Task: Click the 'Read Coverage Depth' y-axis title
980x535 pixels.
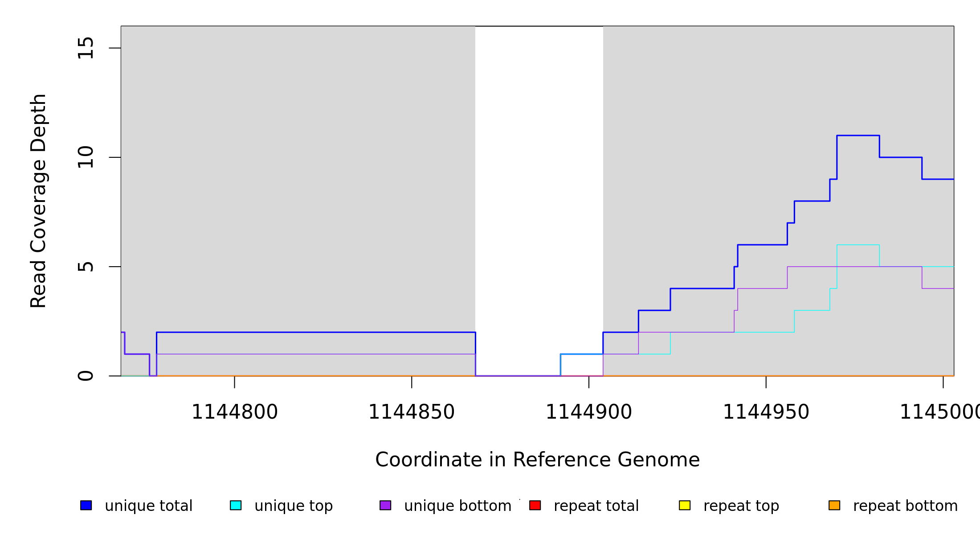Action: click(38, 201)
